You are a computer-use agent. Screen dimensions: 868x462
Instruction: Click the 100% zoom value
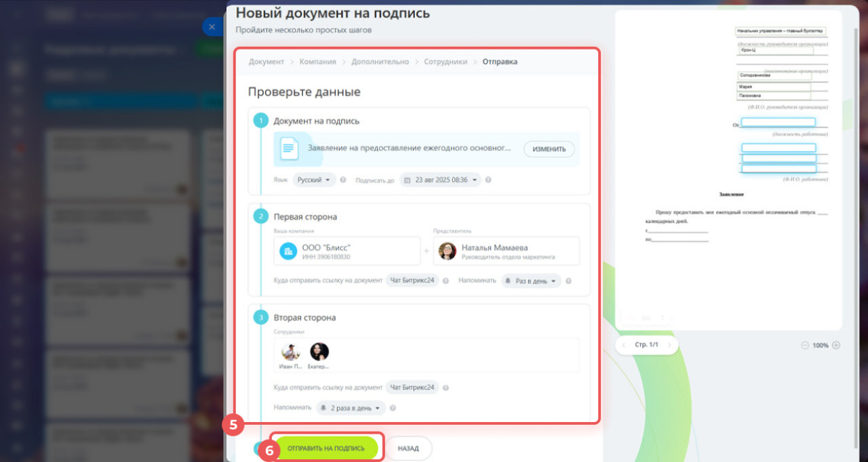tap(821, 345)
